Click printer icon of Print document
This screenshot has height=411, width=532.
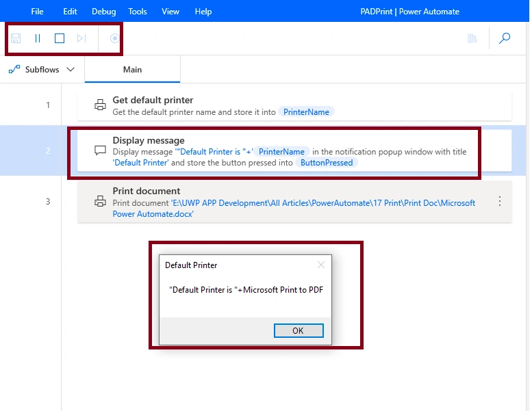click(x=100, y=201)
